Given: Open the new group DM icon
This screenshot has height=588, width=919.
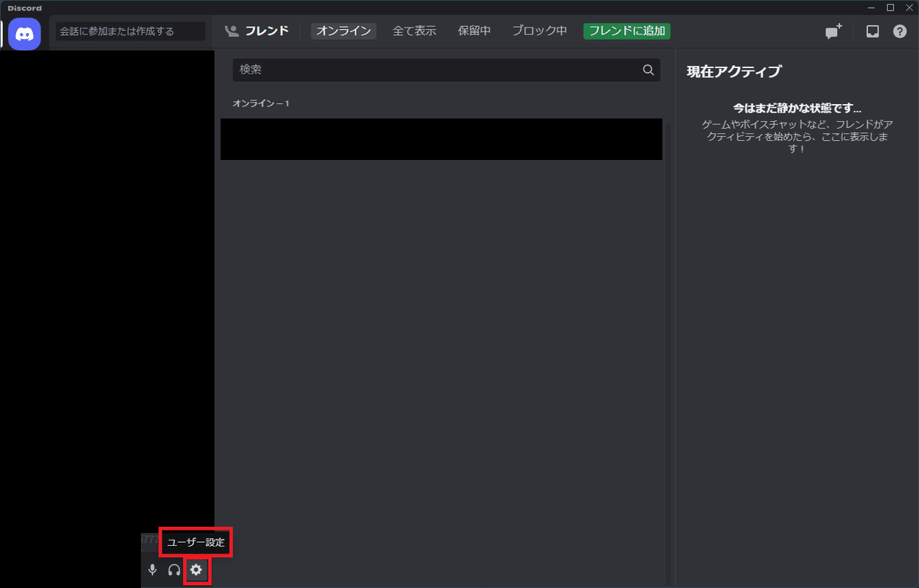Looking at the screenshot, I should coord(833,31).
